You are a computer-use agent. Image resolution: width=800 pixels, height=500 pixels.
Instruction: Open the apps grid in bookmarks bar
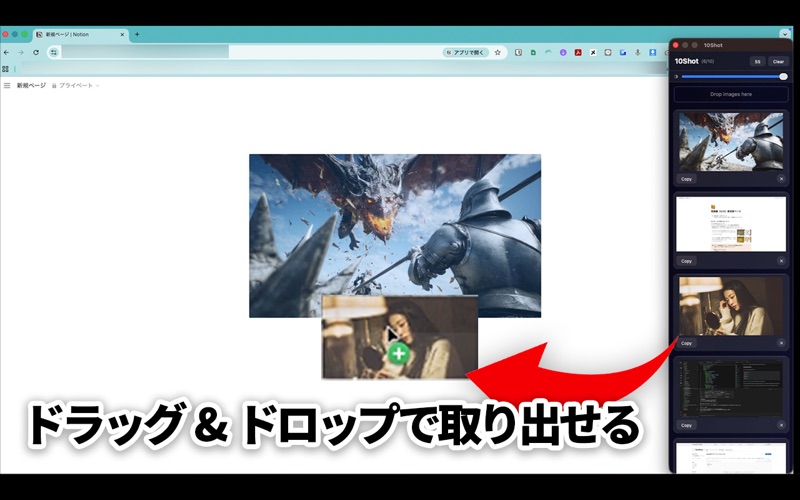point(5,69)
